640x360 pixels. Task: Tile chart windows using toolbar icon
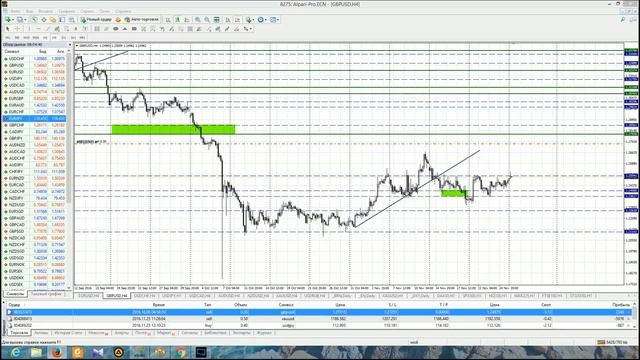point(216,20)
